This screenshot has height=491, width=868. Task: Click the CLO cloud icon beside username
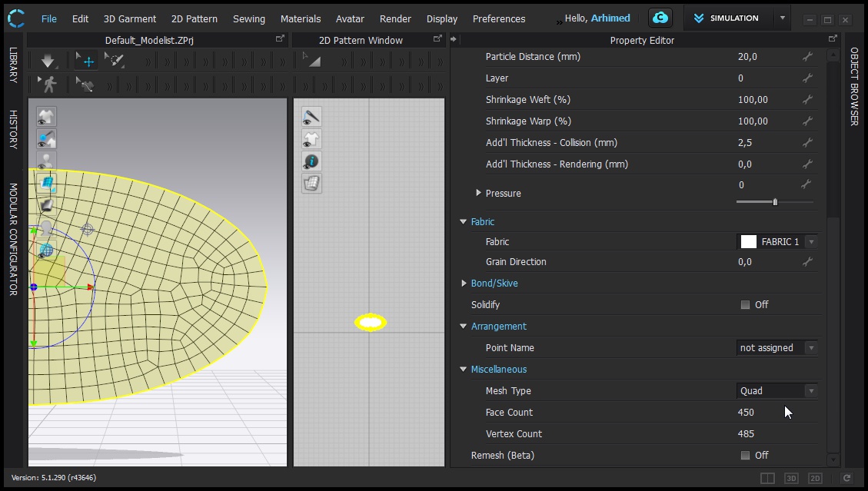[x=660, y=18]
